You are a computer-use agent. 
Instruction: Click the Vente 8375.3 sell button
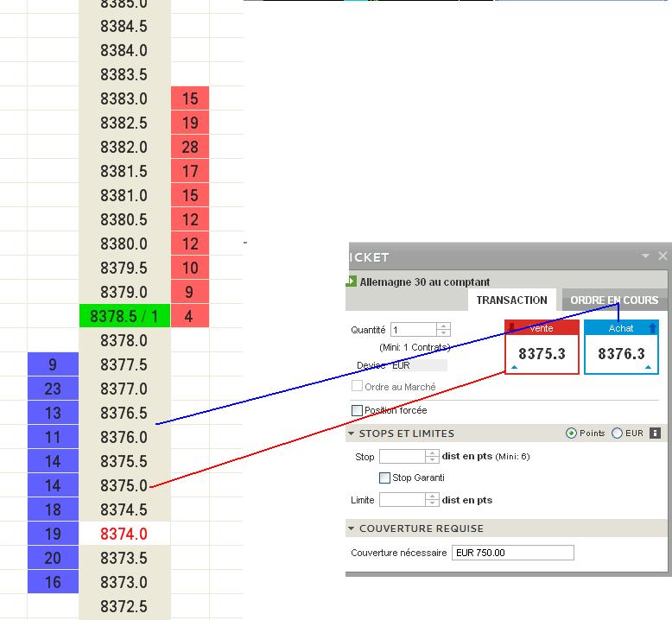click(x=542, y=347)
